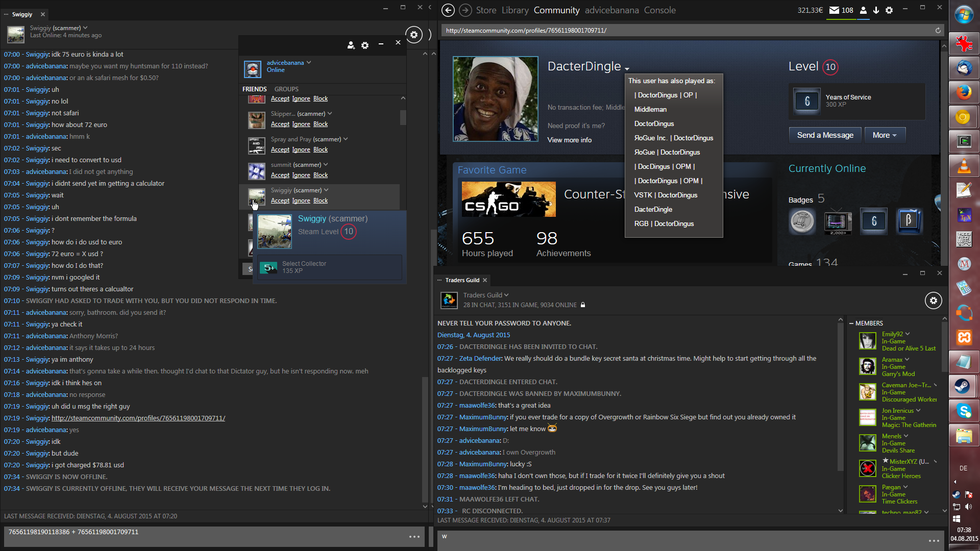The width and height of the screenshot is (980, 551).
Task: Click the downloads arrow icon in header
Action: 876,10
